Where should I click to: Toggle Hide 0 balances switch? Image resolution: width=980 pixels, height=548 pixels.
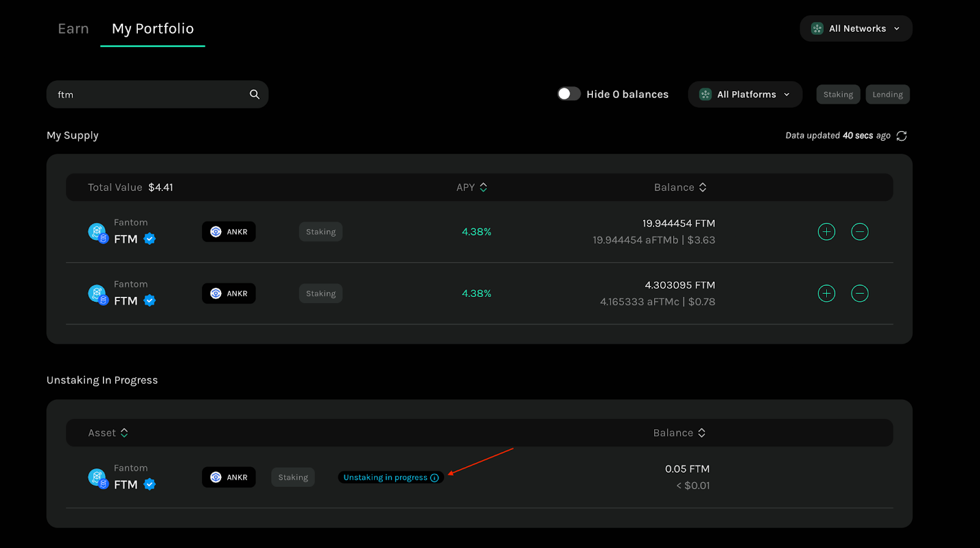[x=568, y=94]
